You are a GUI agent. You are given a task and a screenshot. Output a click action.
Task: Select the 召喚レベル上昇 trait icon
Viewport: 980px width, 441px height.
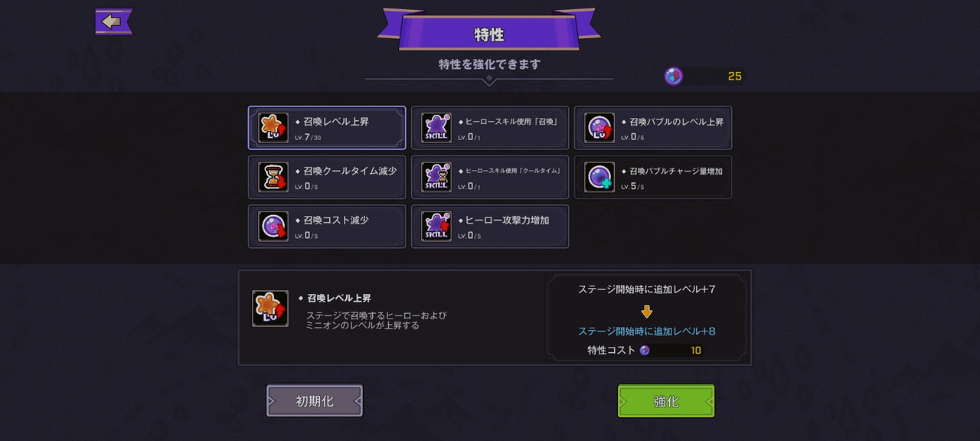tap(273, 128)
